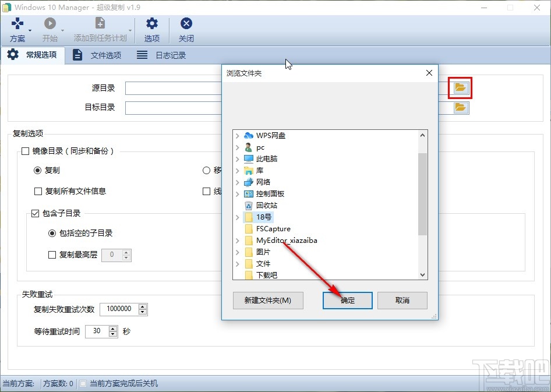The image size is (551, 392).
Task: Click the 新建文件夹(M) button
Action: pyautogui.click(x=267, y=300)
